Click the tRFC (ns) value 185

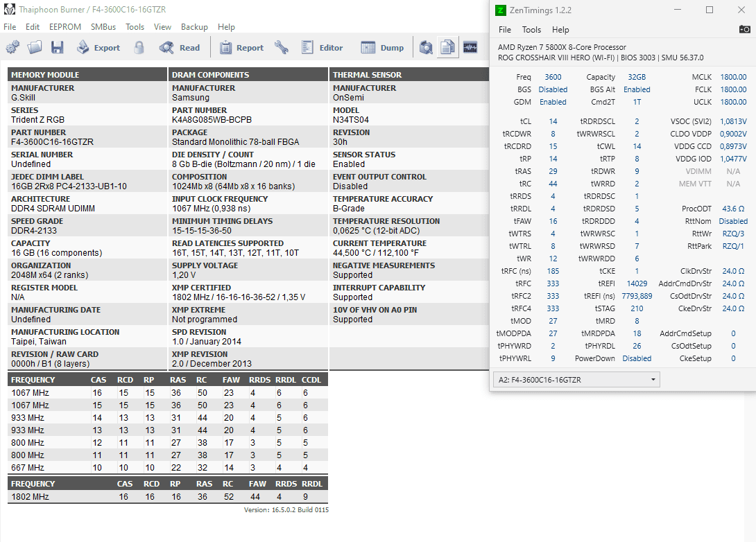pyautogui.click(x=553, y=271)
